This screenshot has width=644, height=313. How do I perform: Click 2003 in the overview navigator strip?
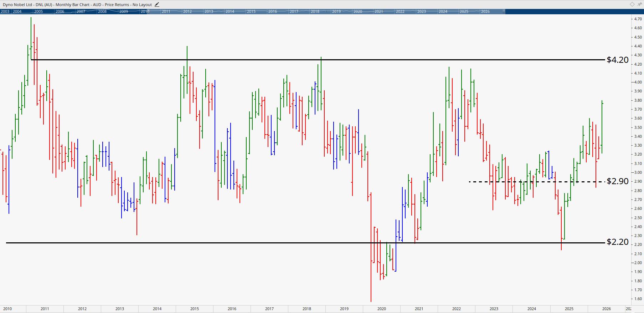(5, 11)
